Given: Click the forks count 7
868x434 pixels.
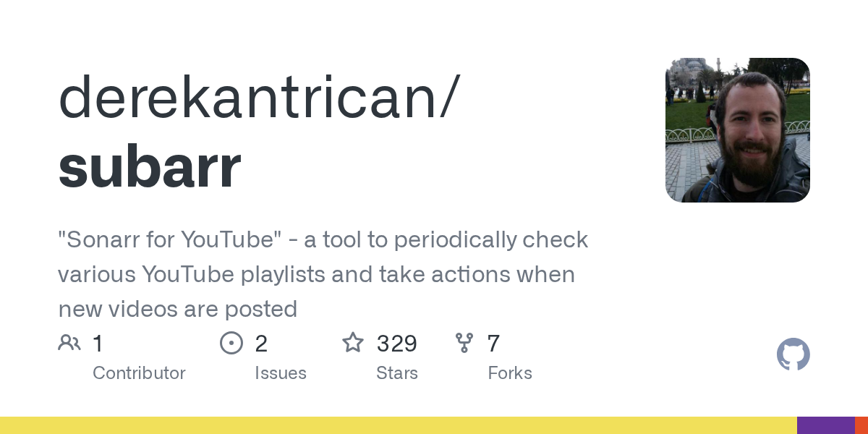Looking at the screenshot, I should pyautogui.click(x=493, y=344).
